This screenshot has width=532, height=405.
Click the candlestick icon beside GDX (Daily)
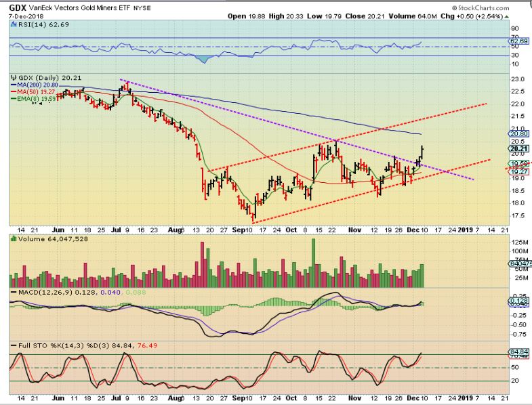pyautogui.click(x=14, y=78)
